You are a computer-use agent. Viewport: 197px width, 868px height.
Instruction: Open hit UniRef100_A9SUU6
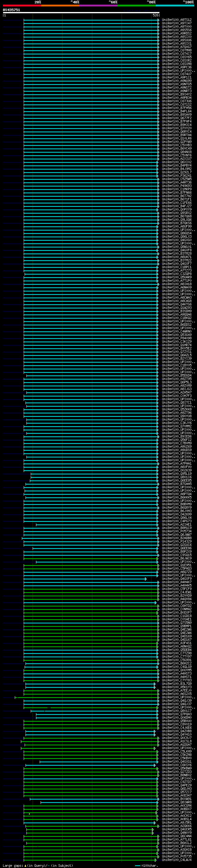tap(177, 40)
